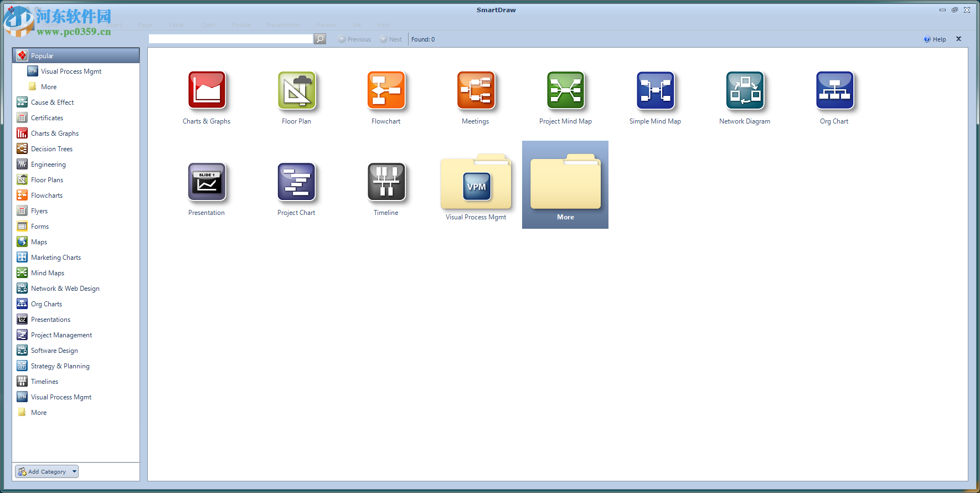Open the Review ribbon tab
The height and width of the screenshot is (493, 980).
[326, 25]
